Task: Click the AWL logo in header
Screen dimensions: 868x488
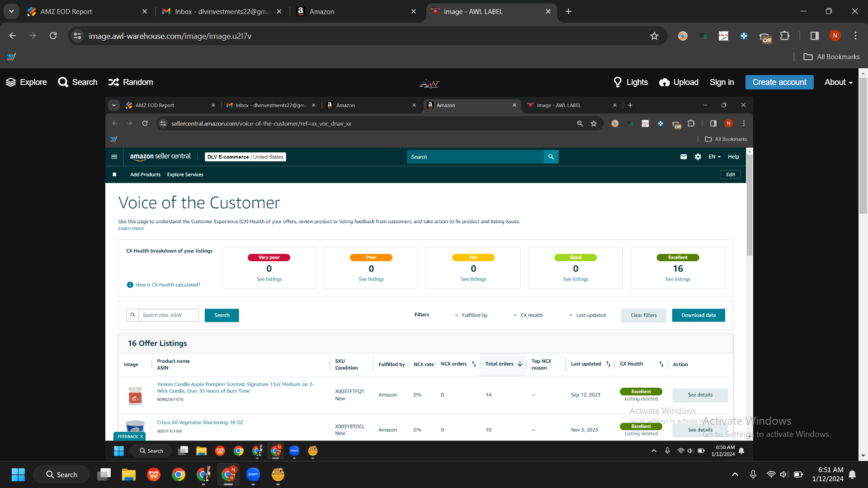Action: point(429,83)
